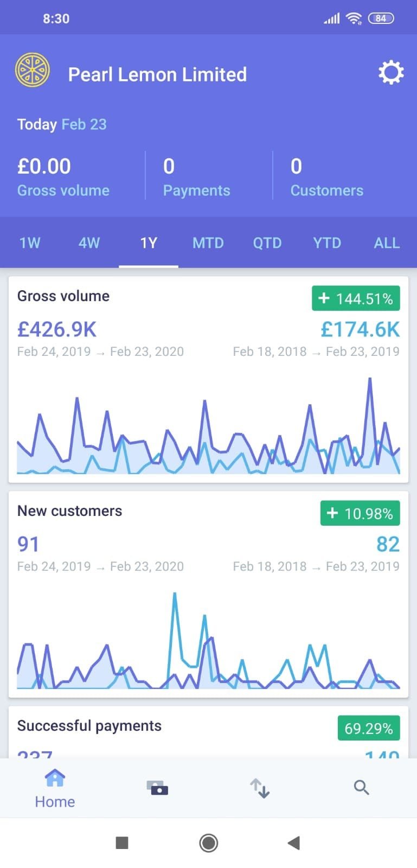Tap the + 10.98% growth badge

pos(360,513)
